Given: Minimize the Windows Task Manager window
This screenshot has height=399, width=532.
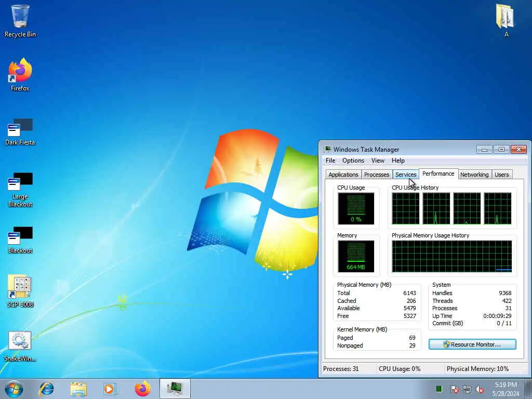Looking at the screenshot, I should coord(484,149).
